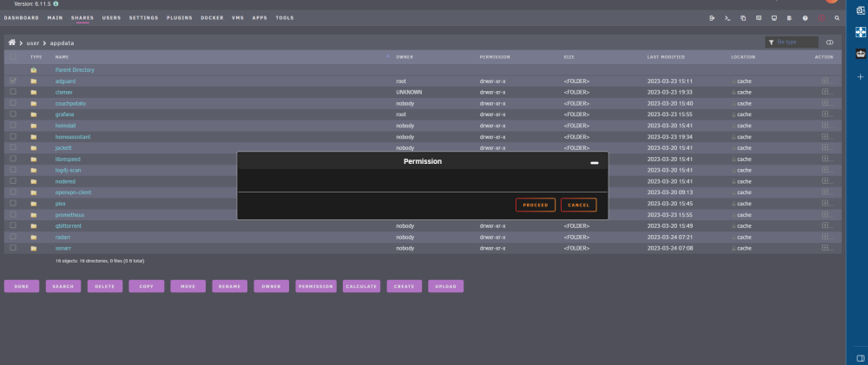Sort by the Name column header
The width and height of the screenshot is (868, 365).
point(62,57)
